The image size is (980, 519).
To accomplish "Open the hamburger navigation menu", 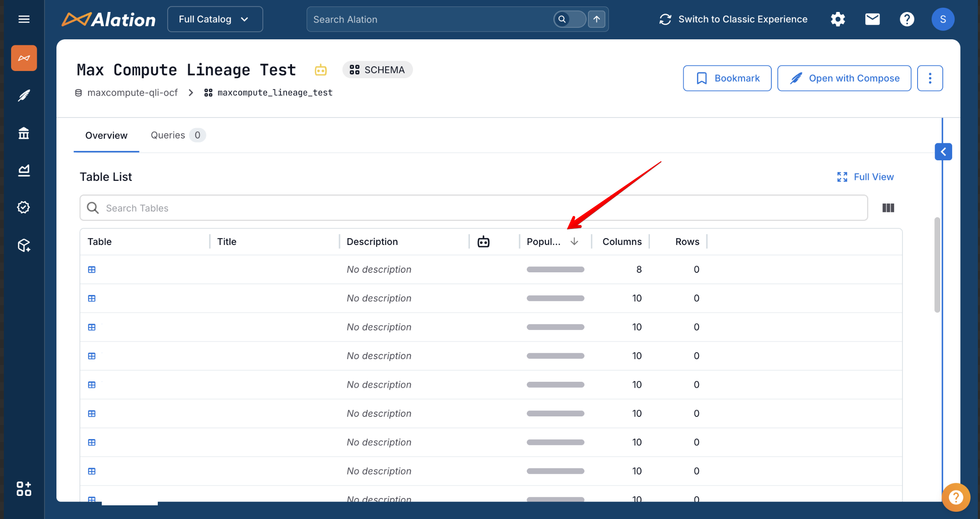I will click(24, 19).
